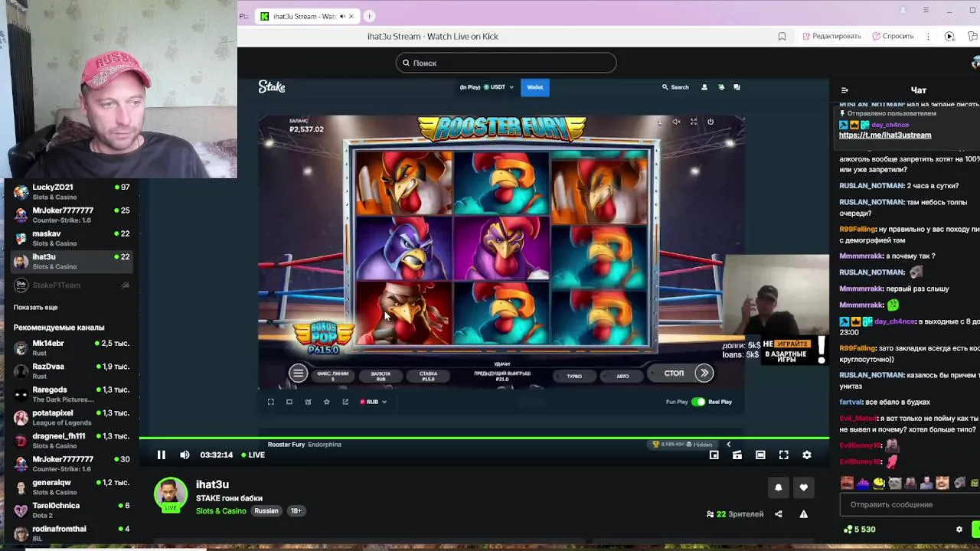Collapse game info left arrow chevron
This screenshot has height=551, width=980.
pyautogui.click(x=728, y=444)
